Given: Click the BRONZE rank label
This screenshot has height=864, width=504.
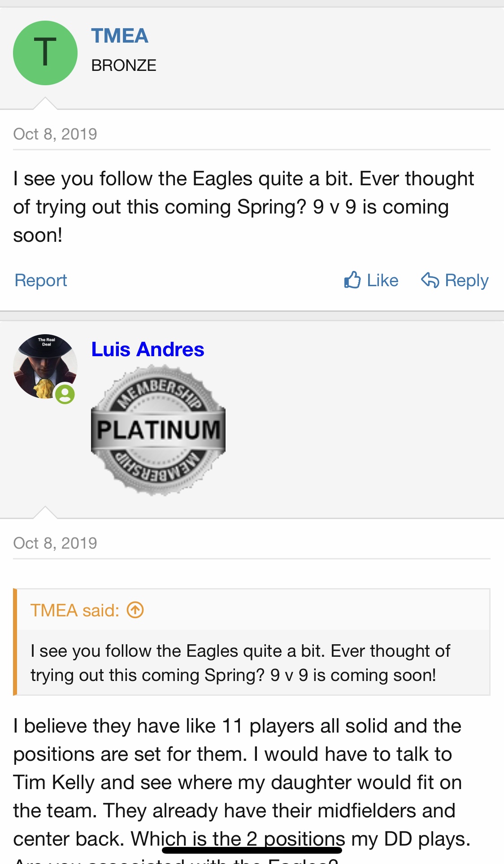Looking at the screenshot, I should 124,65.
